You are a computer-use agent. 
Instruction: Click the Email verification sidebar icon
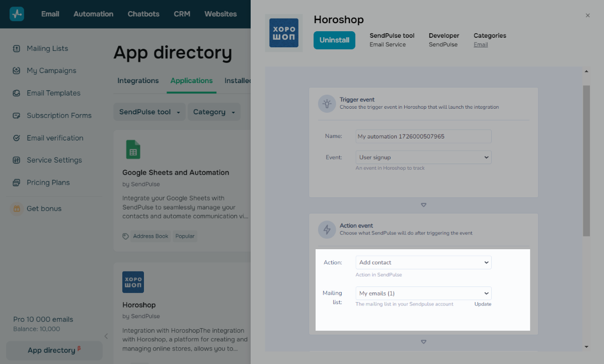click(x=17, y=138)
